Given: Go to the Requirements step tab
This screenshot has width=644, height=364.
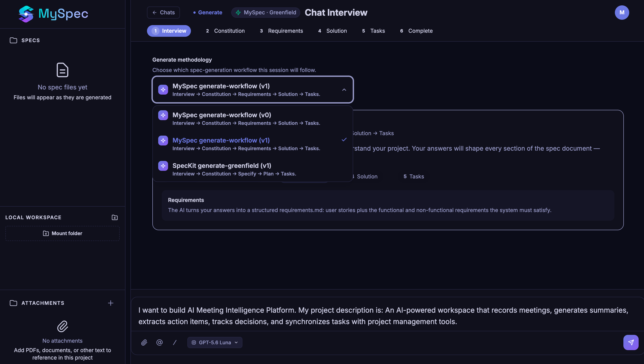Looking at the screenshot, I should [281, 31].
